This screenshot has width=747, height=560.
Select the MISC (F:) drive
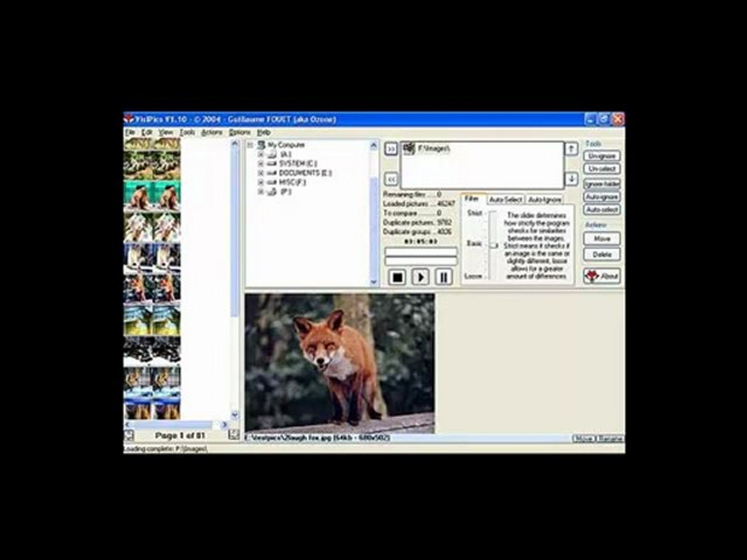tap(293, 183)
